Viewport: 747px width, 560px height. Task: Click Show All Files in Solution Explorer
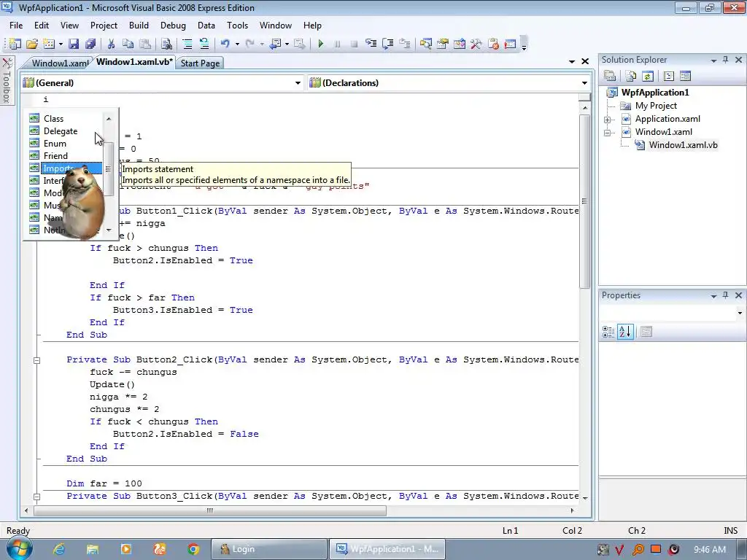tap(631, 76)
